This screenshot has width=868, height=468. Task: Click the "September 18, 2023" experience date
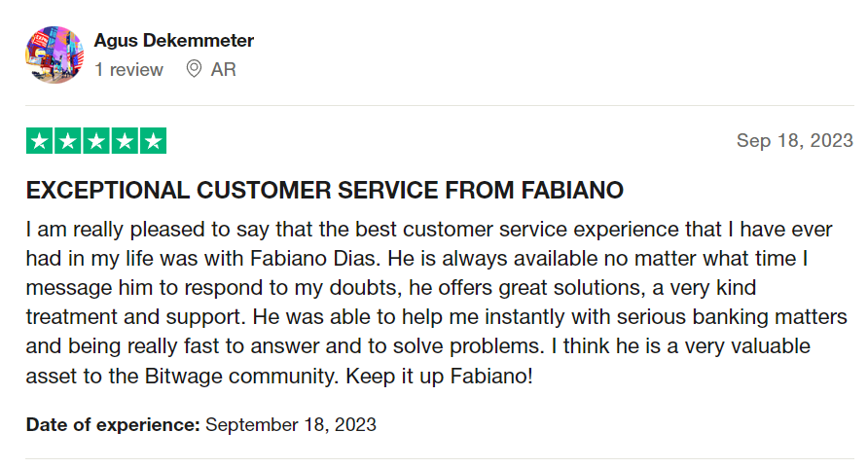coord(291,424)
